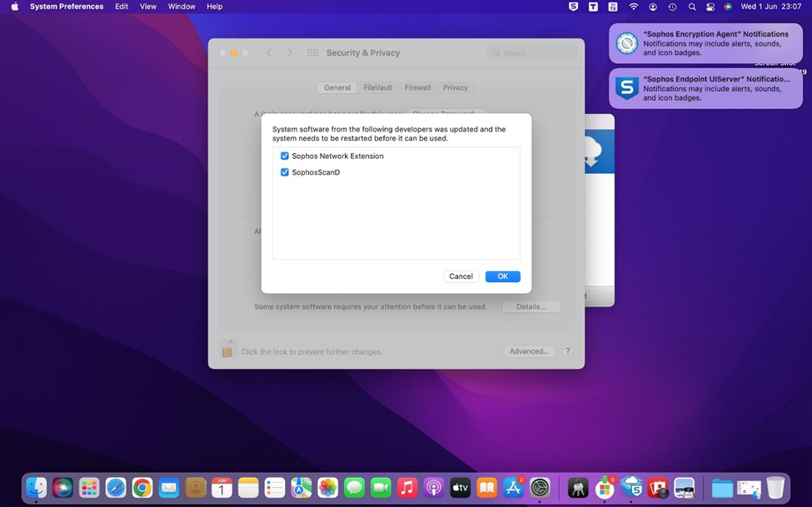Open Launchpad in the Dock
The height and width of the screenshot is (507, 812).
[89, 488]
